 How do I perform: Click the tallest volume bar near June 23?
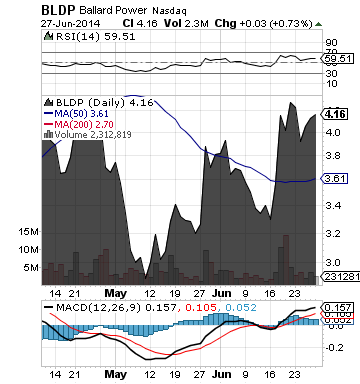[286, 260]
